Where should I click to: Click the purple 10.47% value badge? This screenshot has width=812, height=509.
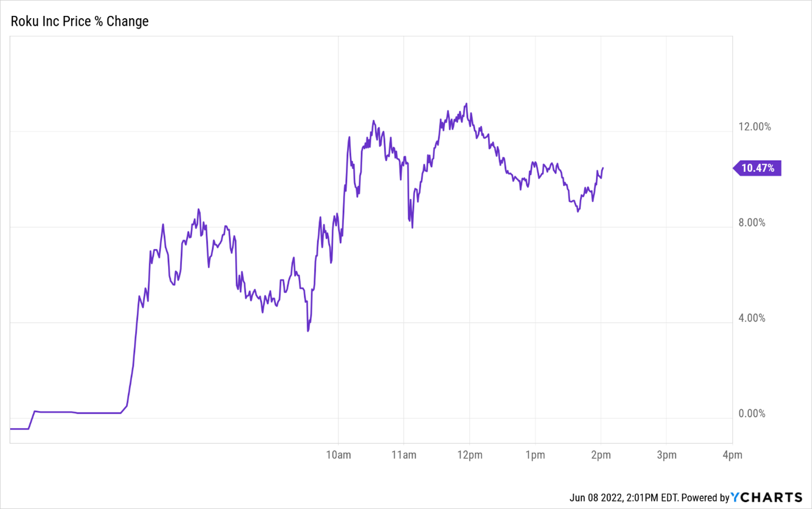[x=757, y=168]
